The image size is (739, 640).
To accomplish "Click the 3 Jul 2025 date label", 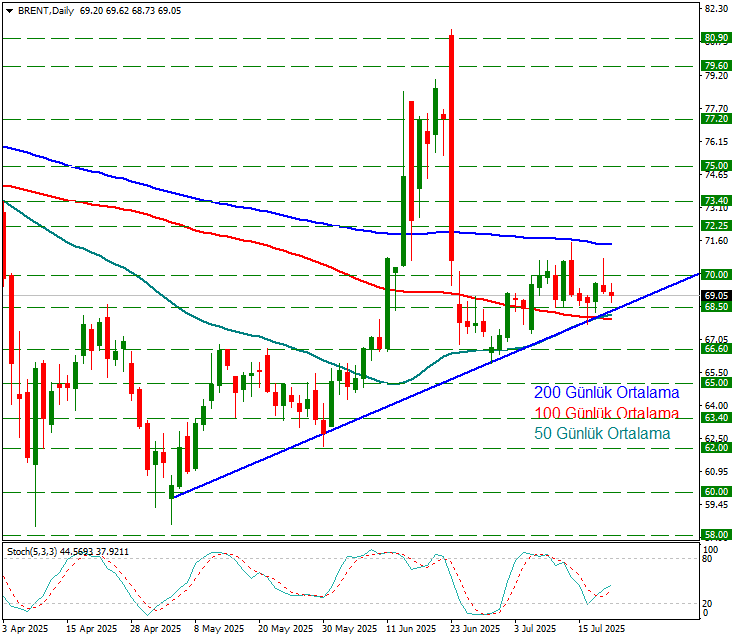I will 535,629.
